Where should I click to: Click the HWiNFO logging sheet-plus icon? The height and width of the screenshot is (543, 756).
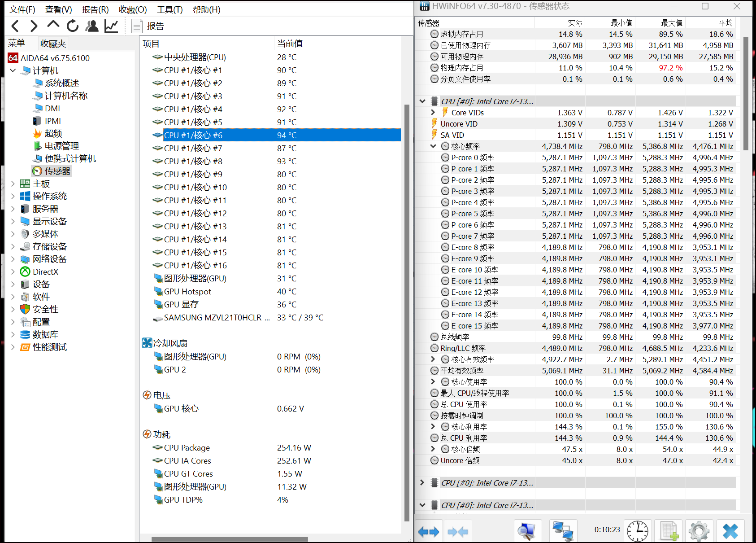(669, 531)
